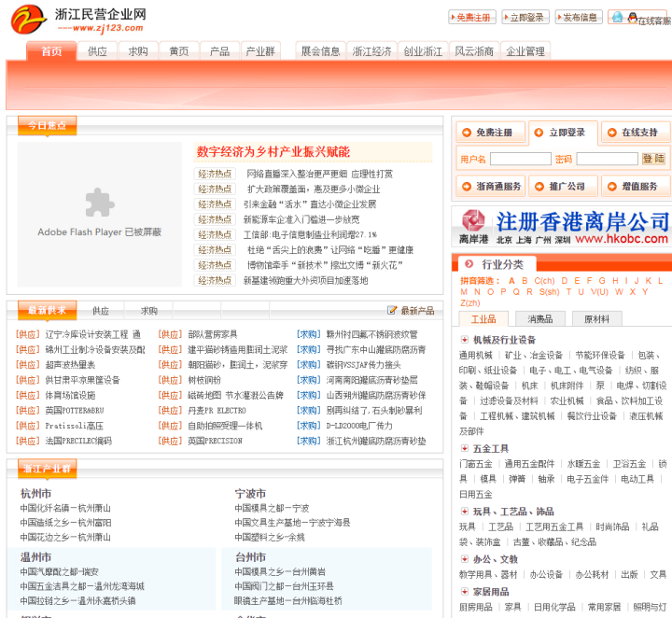Open headline 数字经济为乡村产业振兴赋能
The width and height of the screenshot is (672, 618).
(x=273, y=152)
